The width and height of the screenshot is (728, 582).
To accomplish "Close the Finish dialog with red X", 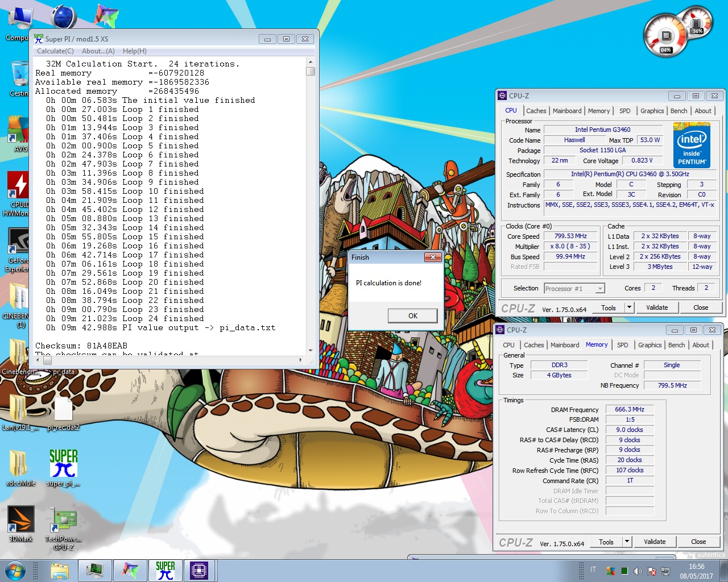I will point(433,257).
